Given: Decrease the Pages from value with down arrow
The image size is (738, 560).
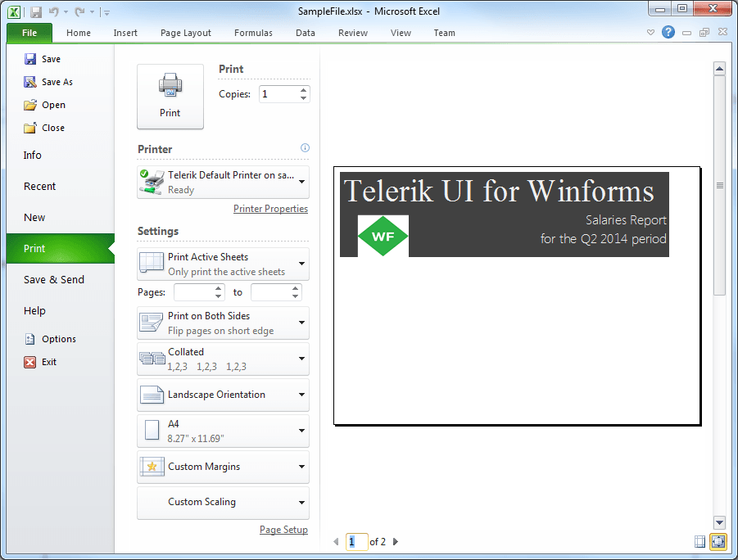Looking at the screenshot, I should click(x=218, y=296).
